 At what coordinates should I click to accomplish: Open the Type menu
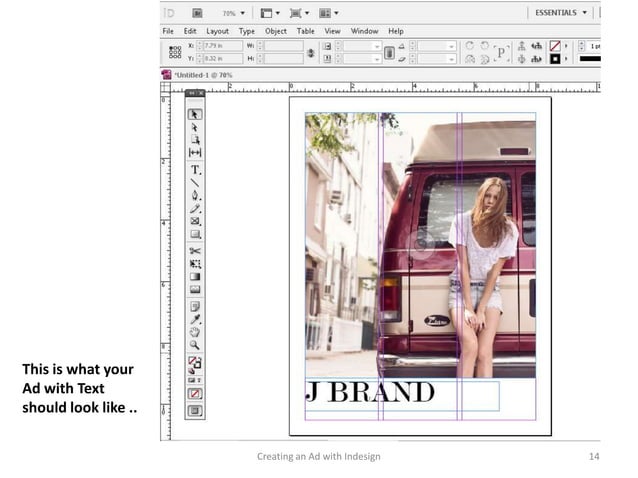coord(247,31)
